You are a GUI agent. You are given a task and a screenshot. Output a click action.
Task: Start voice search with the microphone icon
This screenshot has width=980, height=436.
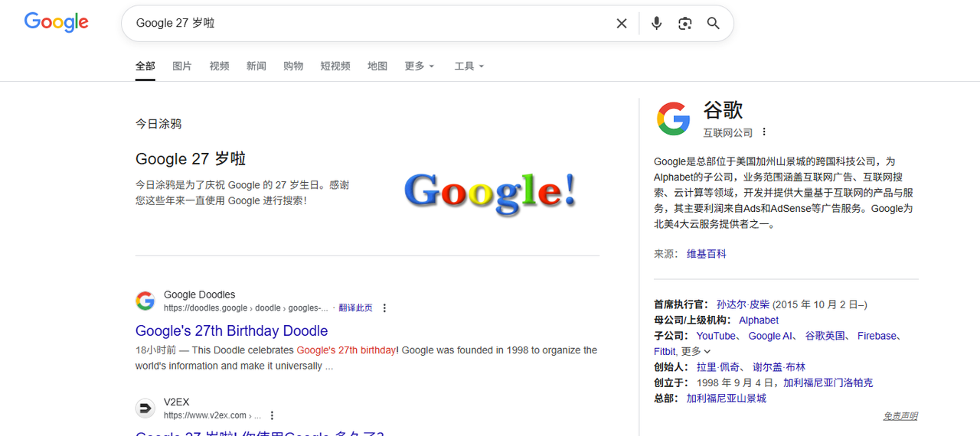click(656, 24)
